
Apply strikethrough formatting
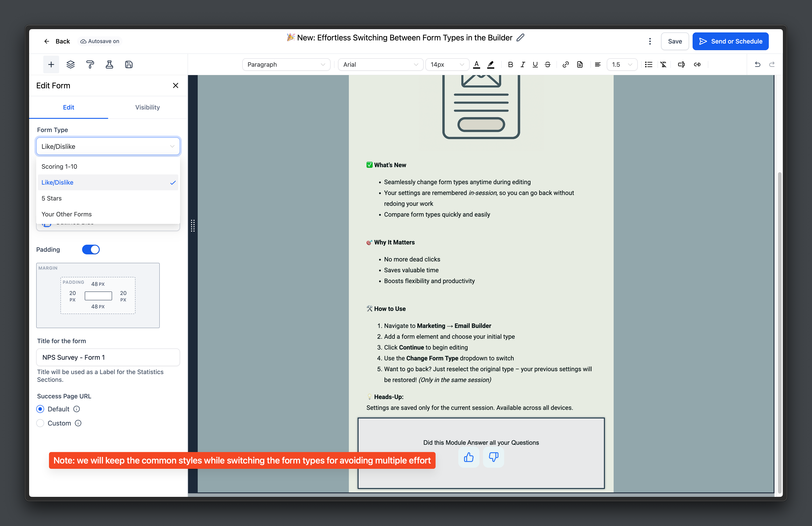[548, 64]
